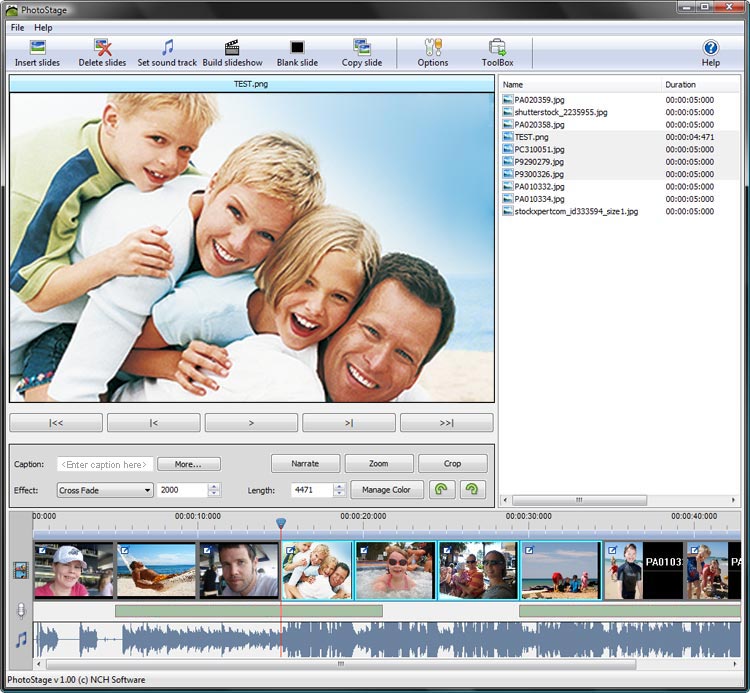Viewport: 750px width, 693px height.
Task: Toggle the corner checkbox on the first slide thumbnail
Action: [41, 549]
